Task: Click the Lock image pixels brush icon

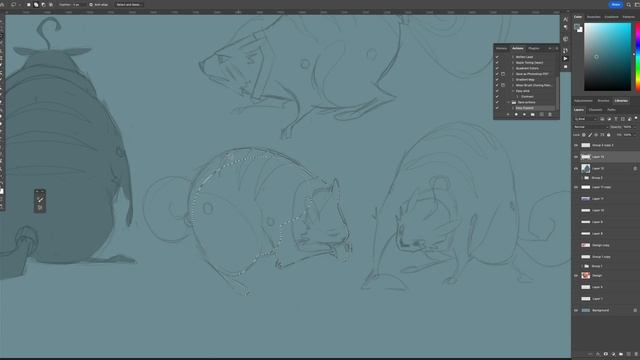Action: tap(590, 135)
